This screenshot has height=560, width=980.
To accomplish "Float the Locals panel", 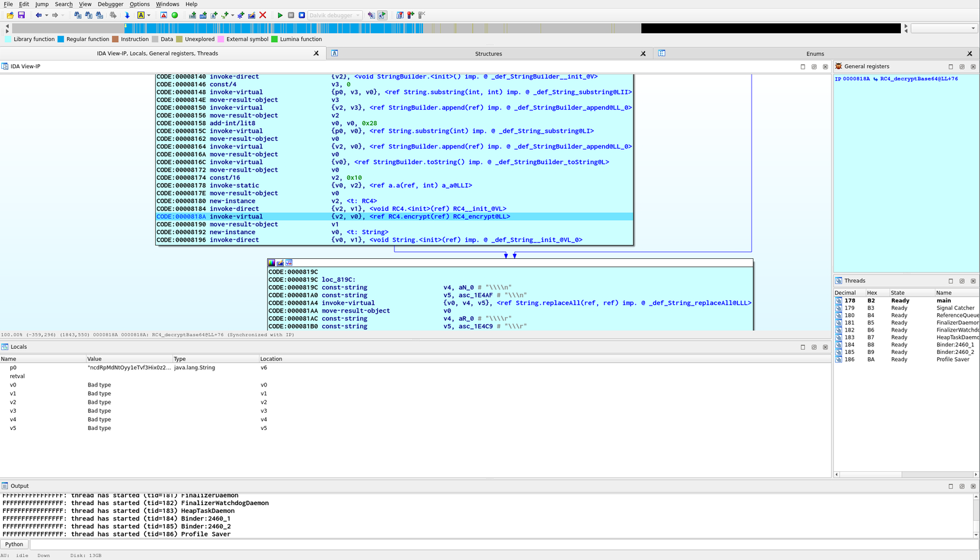I will (814, 347).
